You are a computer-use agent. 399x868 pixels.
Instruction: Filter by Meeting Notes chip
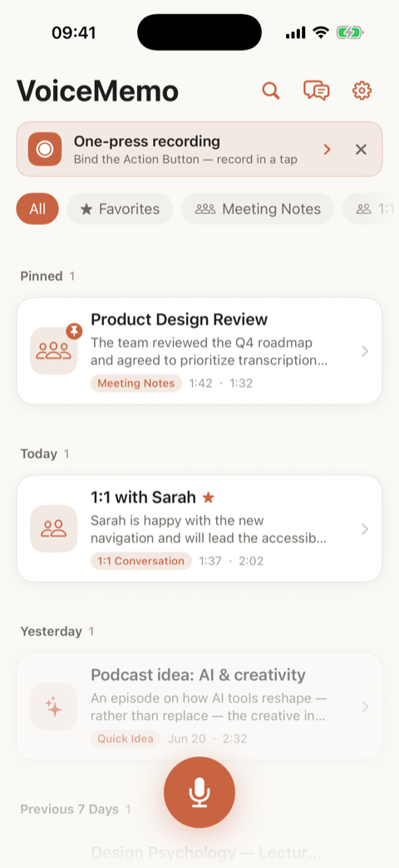click(258, 209)
